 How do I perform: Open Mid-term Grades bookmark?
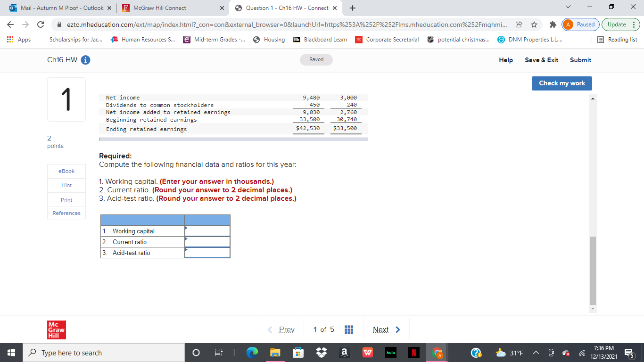[215, 40]
